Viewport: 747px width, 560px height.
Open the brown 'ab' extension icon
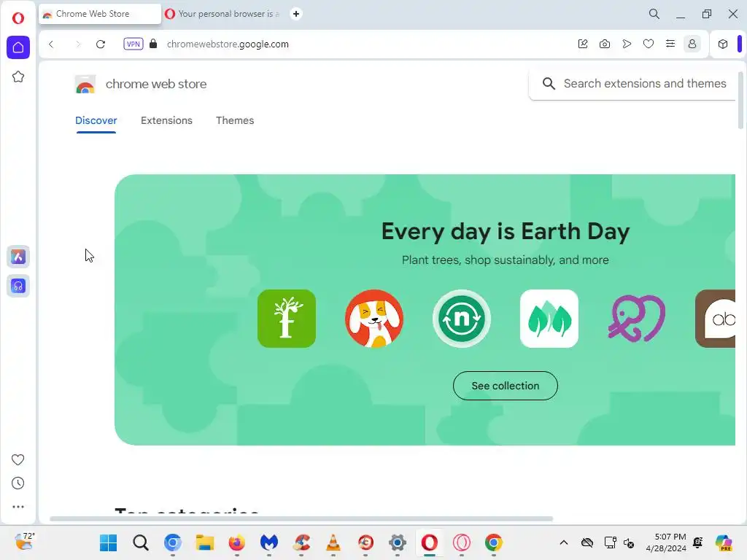(715, 319)
